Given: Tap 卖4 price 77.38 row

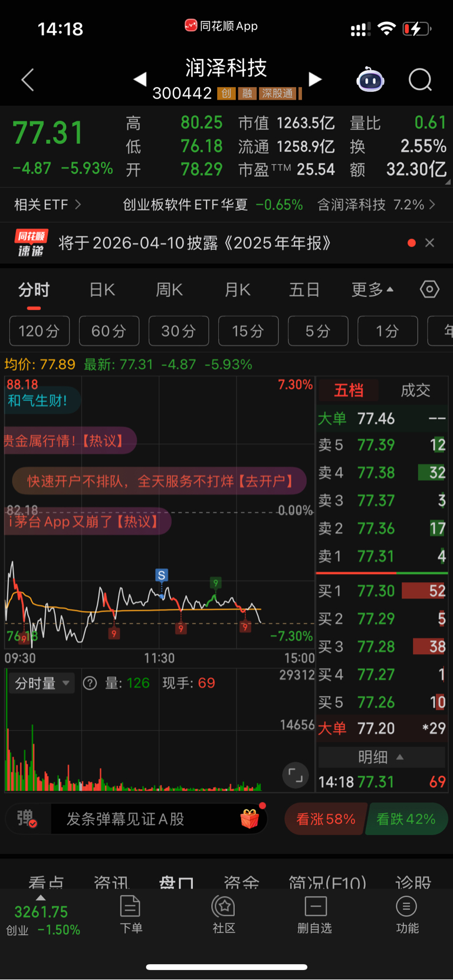Looking at the screenshot, I should (x=382, y=473).
